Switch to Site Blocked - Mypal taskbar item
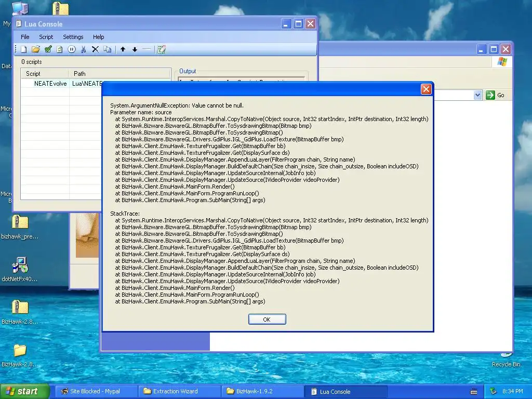The image size is (532, 399). (96, 391)
